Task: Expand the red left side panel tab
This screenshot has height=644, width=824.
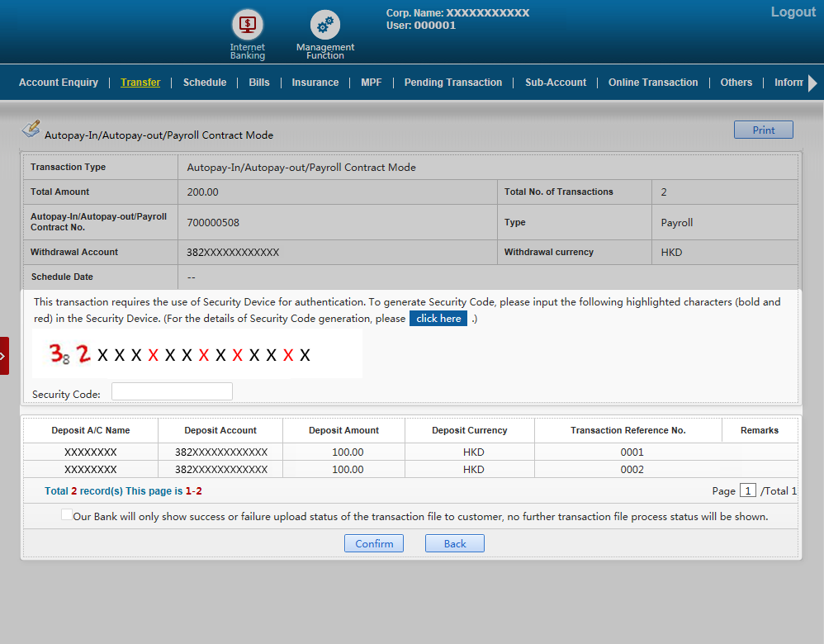Action: (4, 356)
